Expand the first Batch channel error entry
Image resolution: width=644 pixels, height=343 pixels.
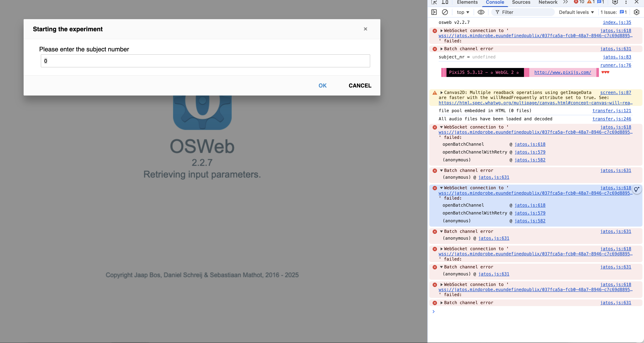tap(441, 49)
